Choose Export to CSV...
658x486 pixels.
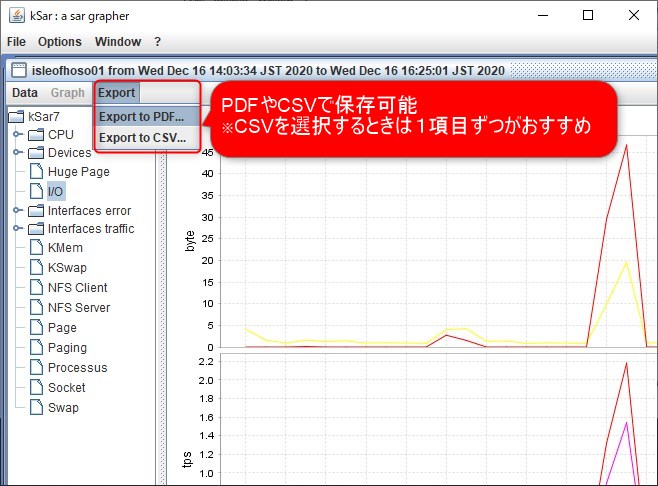tap(146, 137)
